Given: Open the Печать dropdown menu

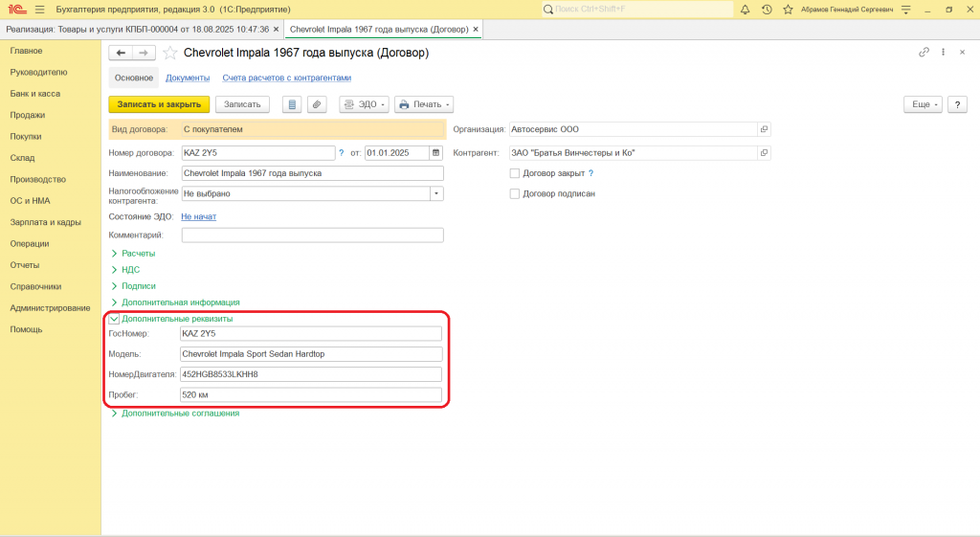Looking at the screenshot, I should [x=424, y=104].
